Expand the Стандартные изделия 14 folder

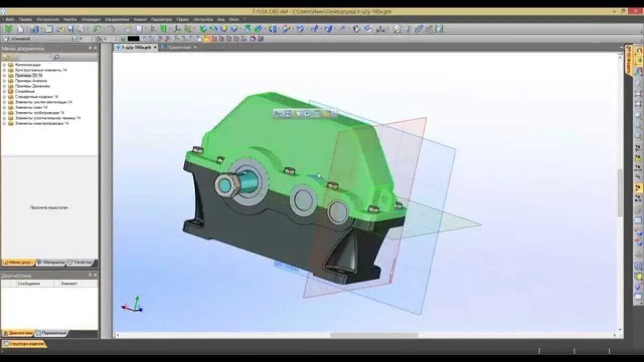5,96
